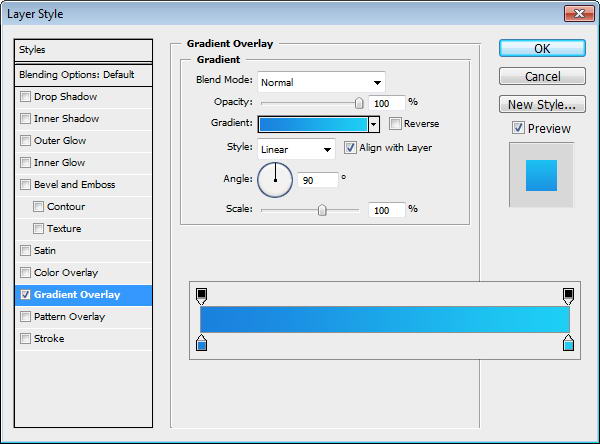Select Blending Options: Default
This screenshot has height=444, width=600.
click(83, 75)
